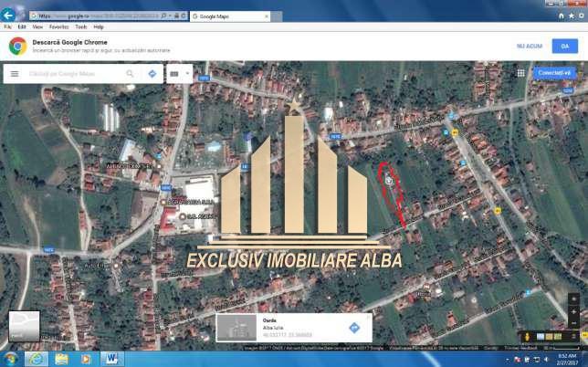Open Google Maps hamburger menu
The height and width of the screenshot is (367, 588).
(15, 74)
